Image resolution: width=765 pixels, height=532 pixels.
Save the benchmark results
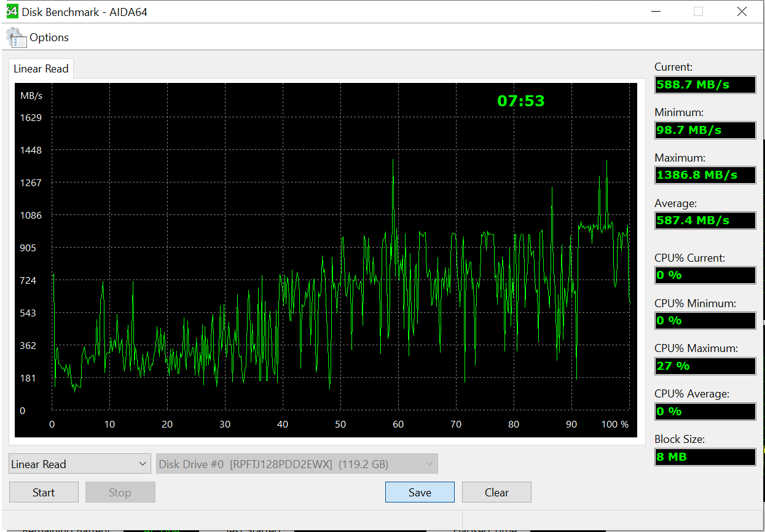point(420,492)
